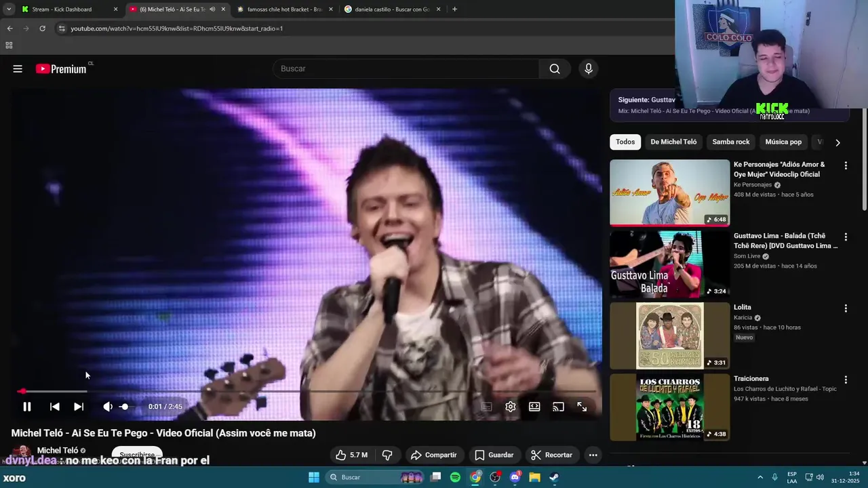This screenshot has height=488, width=868.
Task: Open Gusttavo Lima Balada video title
Action: tap(786, 241)
